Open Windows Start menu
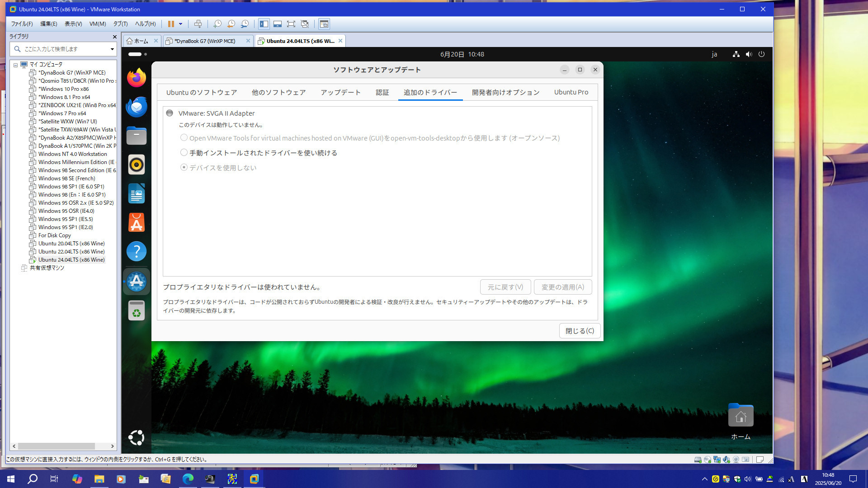The height and width of the screenshot is (488, 868). [x=11, y=479]
